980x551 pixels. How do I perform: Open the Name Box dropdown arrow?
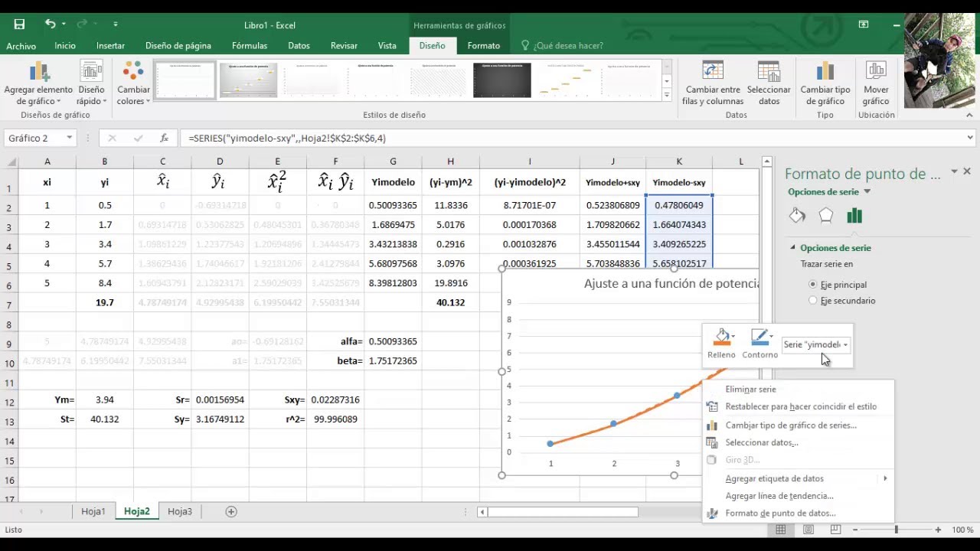(x=69, y=139)
